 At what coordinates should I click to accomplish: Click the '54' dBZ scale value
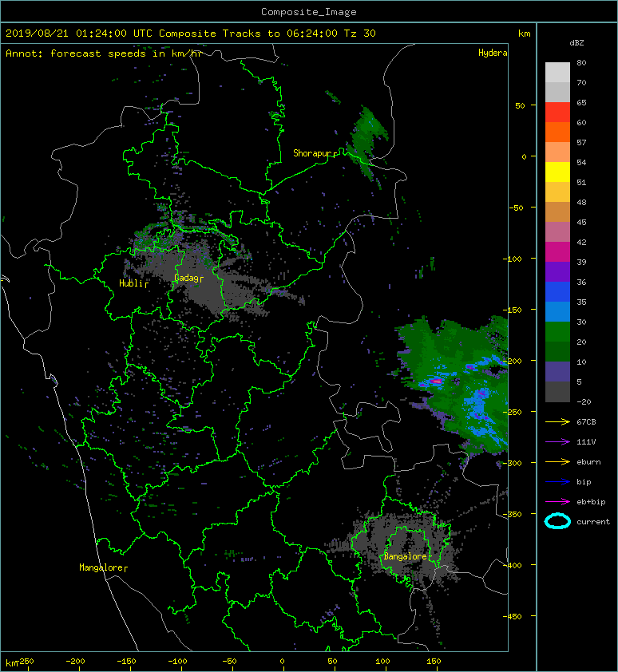click(x=581, y=163)
